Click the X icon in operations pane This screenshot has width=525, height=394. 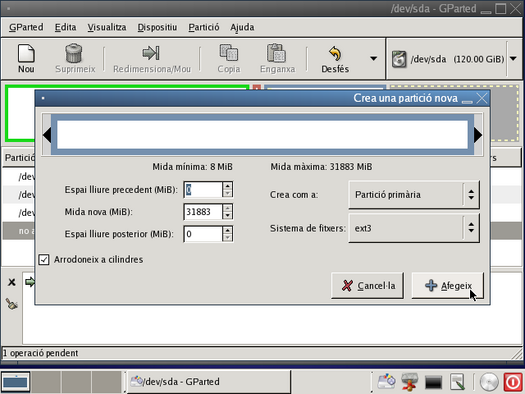[x=12, y=282]
